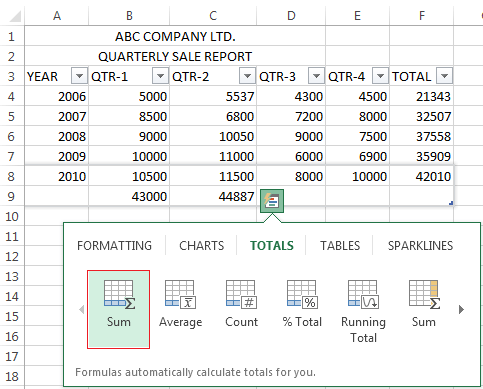
Task: Select column D header
Action: tap(291, 16)
